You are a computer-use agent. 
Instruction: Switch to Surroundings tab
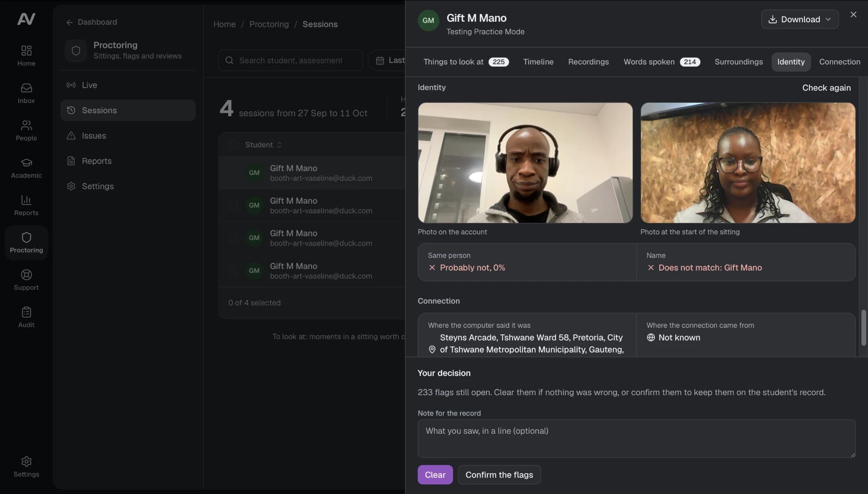click(x=738, y=62)
